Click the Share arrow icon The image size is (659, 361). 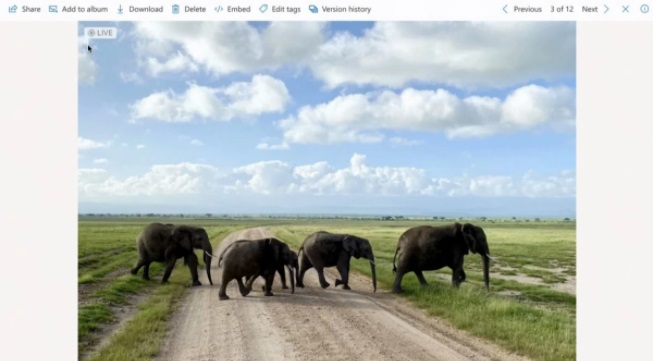point(13,9)
